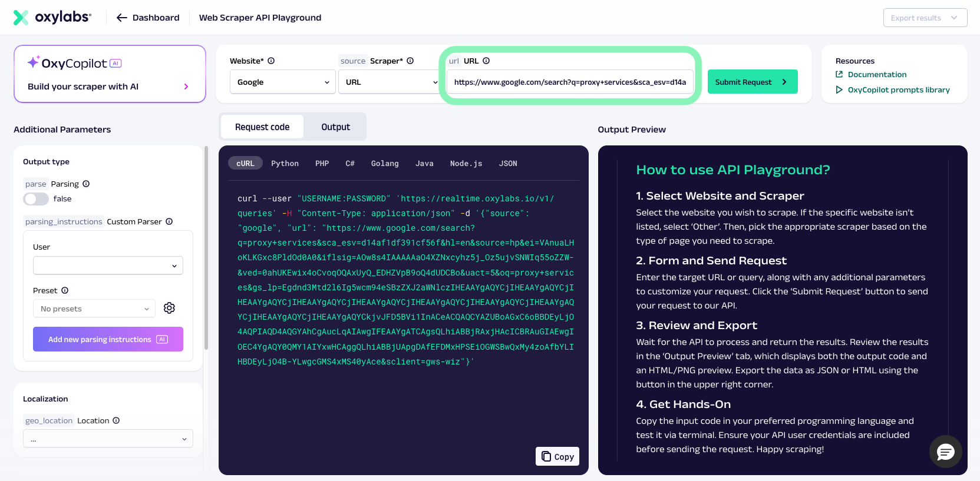The width and height of the screenshot is (980, 481).
Task: Click the info icon next to Location
Action: [116, 420]
